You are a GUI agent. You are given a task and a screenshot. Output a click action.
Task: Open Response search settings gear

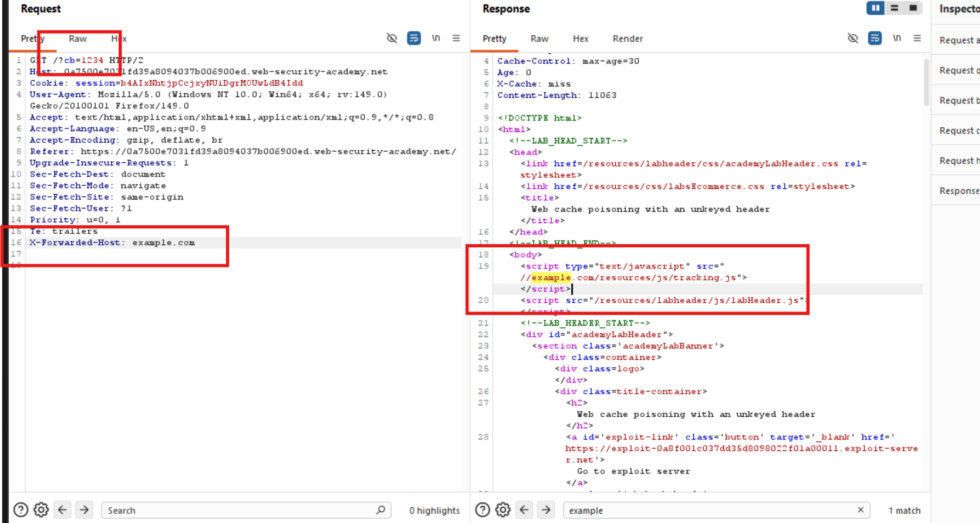coord(503,510)
